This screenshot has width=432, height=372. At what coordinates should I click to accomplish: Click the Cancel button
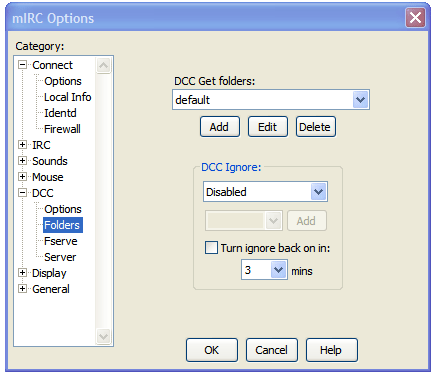272,350
